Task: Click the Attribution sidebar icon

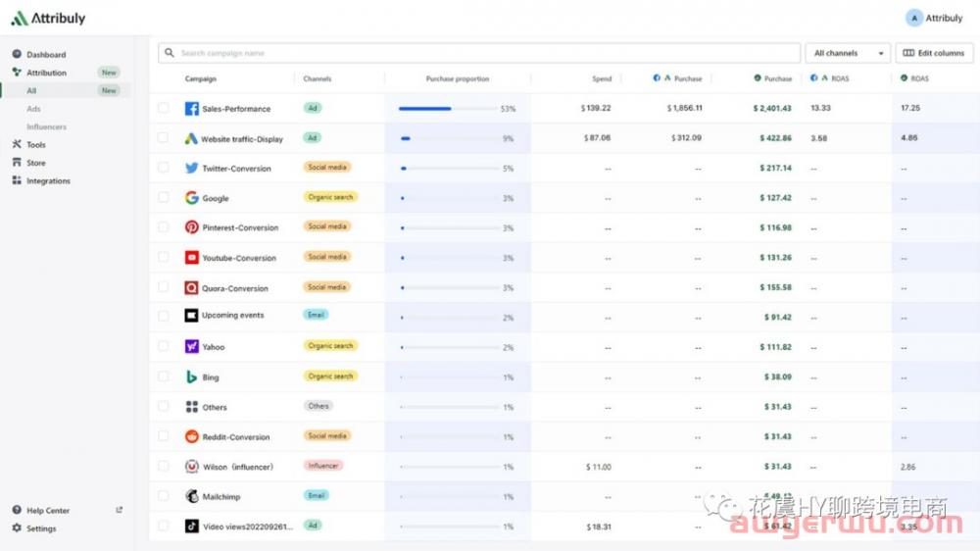Action: click(17, 73)
